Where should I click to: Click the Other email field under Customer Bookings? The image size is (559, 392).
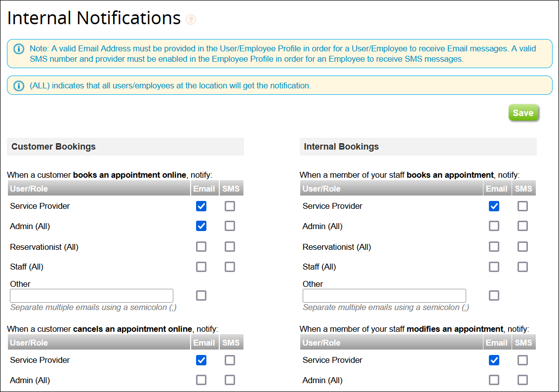click(91, 295)
